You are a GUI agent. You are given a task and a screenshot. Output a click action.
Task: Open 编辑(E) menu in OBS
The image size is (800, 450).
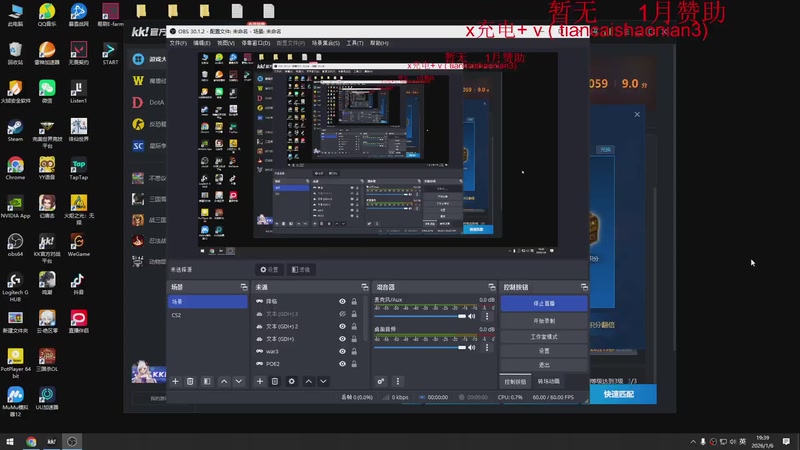click(202, 43)
